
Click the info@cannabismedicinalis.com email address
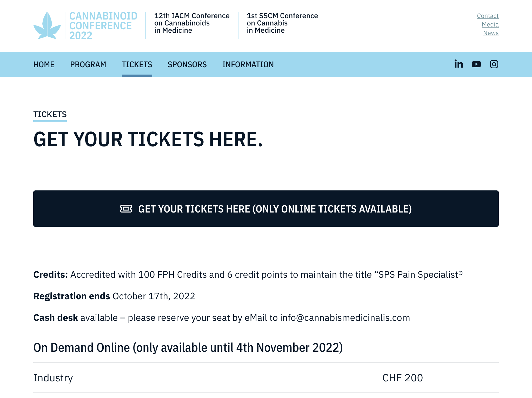[x=345, y=318]
